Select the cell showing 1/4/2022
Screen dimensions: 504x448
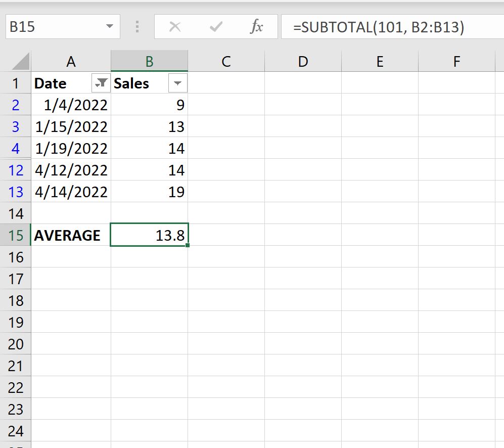[71, 105]
